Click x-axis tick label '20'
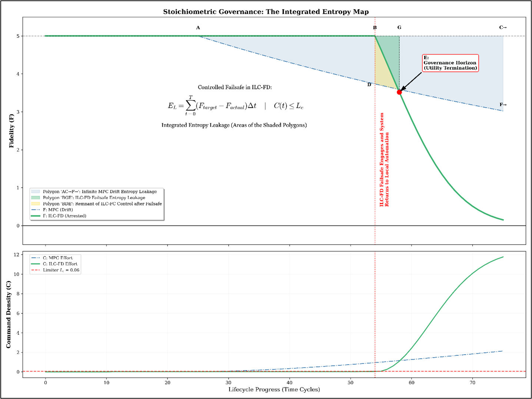Image resolution: width=532 pixels, height=399 pixels. tap(167, 383)
